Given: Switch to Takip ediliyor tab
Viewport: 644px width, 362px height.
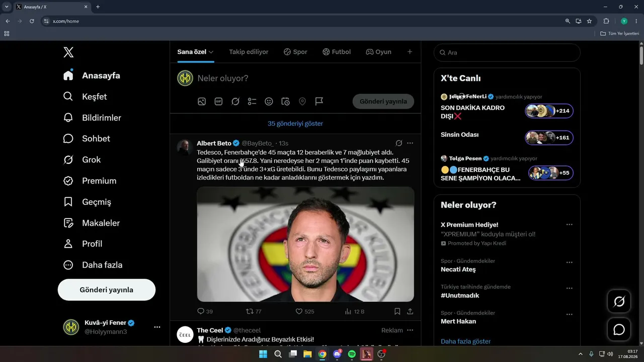Looking at the screenshot, I should tap(249, 52).
